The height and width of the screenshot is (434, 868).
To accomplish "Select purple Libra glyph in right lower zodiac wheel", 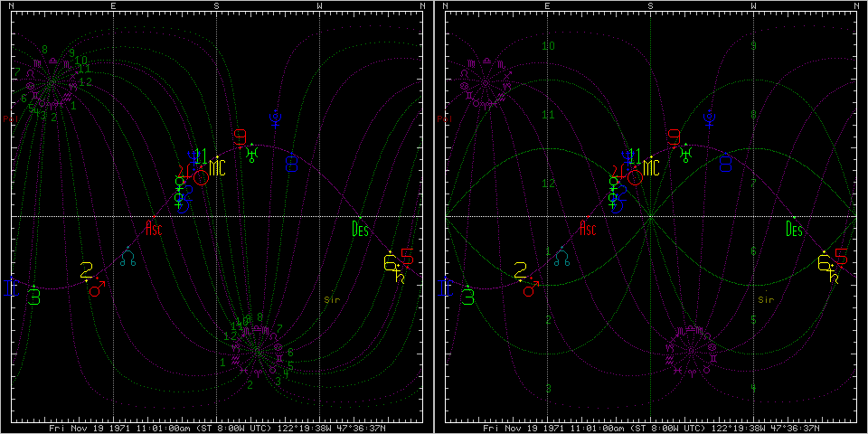I will [691, 329].
